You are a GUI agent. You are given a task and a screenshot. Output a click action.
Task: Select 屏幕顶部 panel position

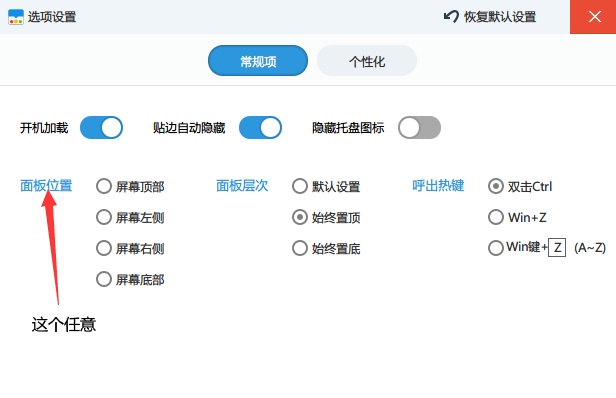pos(104,186)
